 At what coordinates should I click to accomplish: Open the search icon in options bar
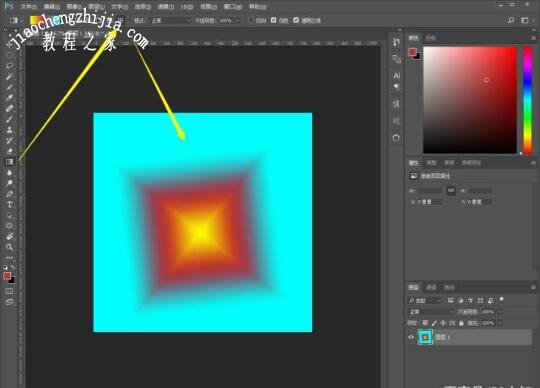coord(511,21)
